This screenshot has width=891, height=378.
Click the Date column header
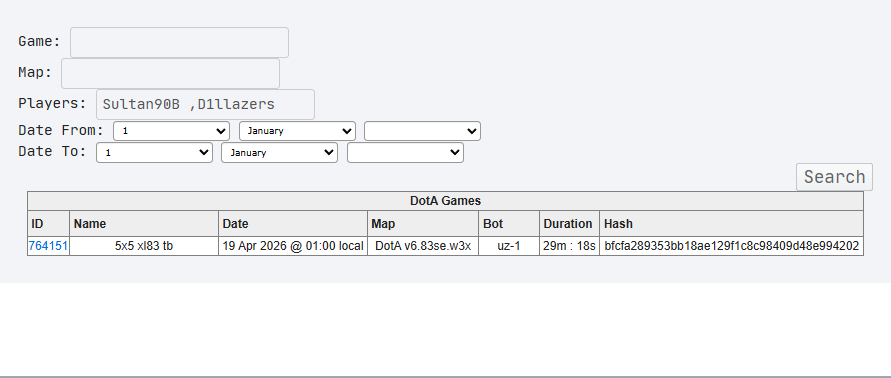(x=293, y=224)
